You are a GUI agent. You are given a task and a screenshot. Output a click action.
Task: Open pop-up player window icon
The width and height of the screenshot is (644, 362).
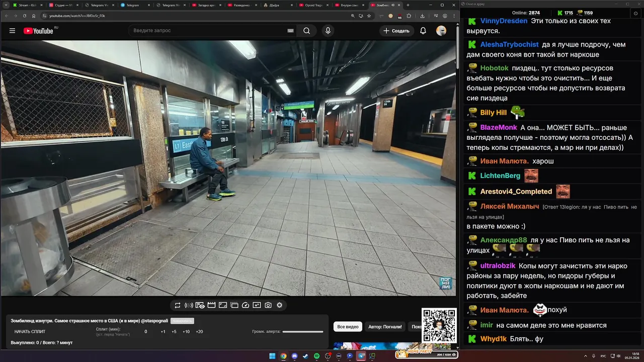[x=234, y=305]
